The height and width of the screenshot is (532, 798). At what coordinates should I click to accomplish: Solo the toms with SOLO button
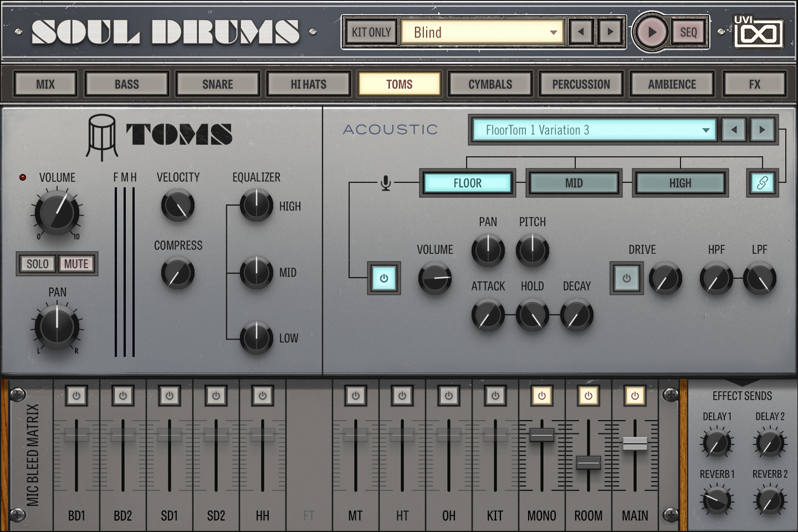click(38, 264)
